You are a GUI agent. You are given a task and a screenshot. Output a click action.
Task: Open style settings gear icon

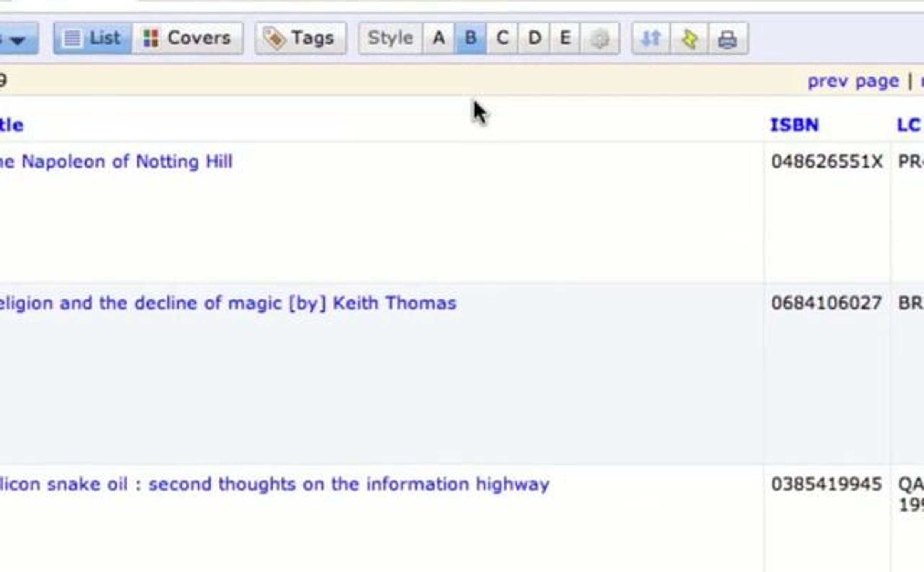click(599, 39)
